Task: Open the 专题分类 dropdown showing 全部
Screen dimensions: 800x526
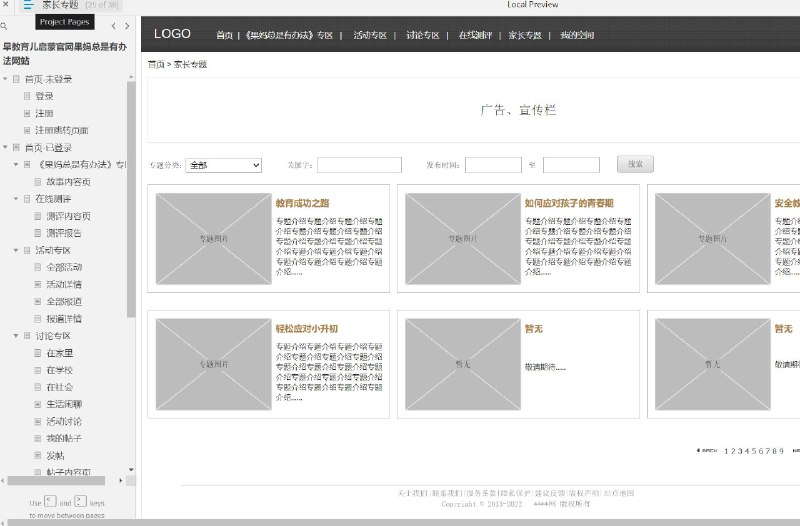Action: tap(223, 165)
